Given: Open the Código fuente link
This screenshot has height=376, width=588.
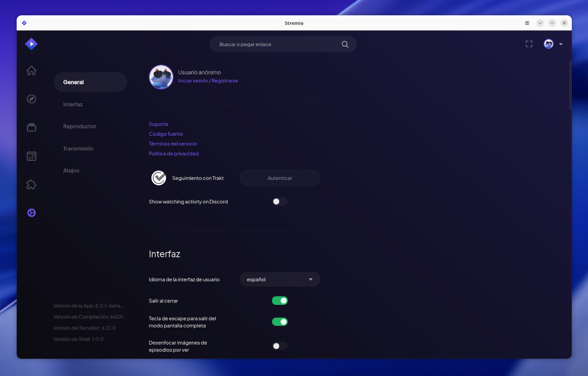Looking at the screenshot, I should pyautogui.click(x=166, y=134).
